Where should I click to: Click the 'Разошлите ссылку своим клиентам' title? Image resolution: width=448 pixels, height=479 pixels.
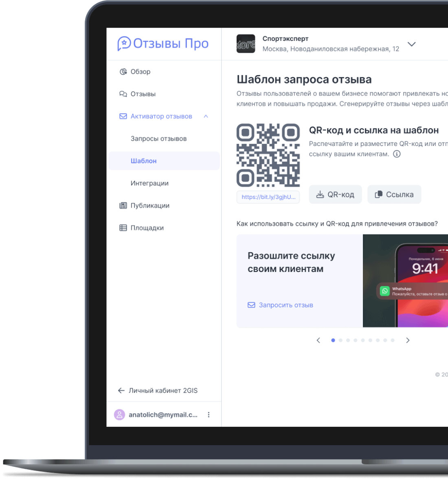[291, 262]
